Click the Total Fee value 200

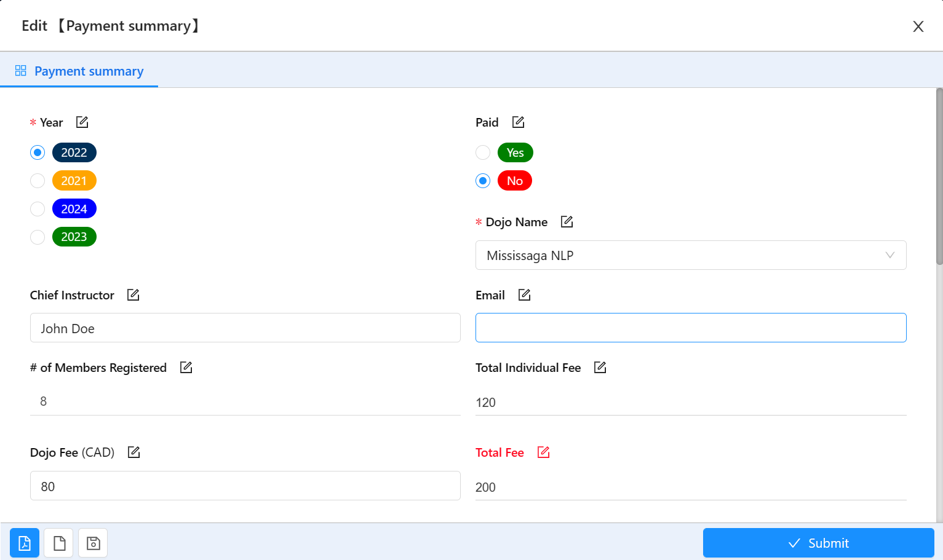tap(485, 487)
